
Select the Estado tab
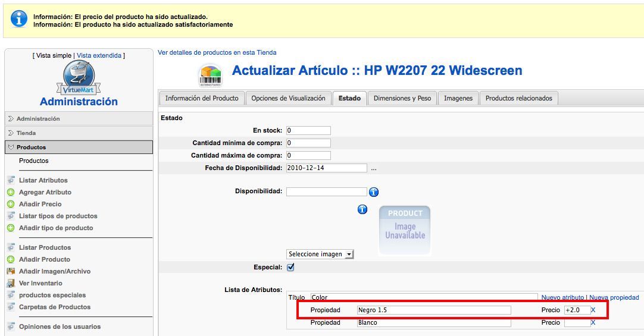coord(349,99)
